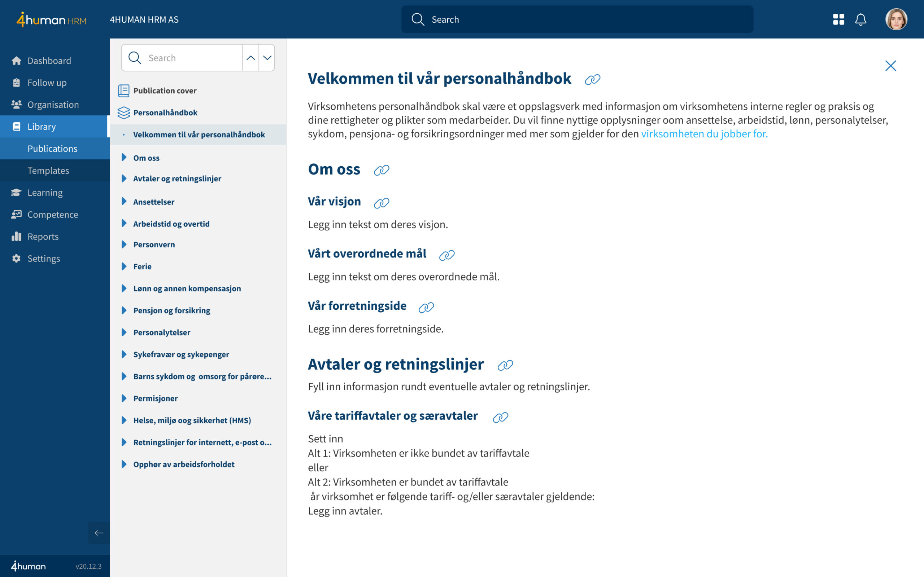The height and width of the screenshot is (577, 924).
Task: Select the Templates tab under Library
Action: [x=48, y=170]
